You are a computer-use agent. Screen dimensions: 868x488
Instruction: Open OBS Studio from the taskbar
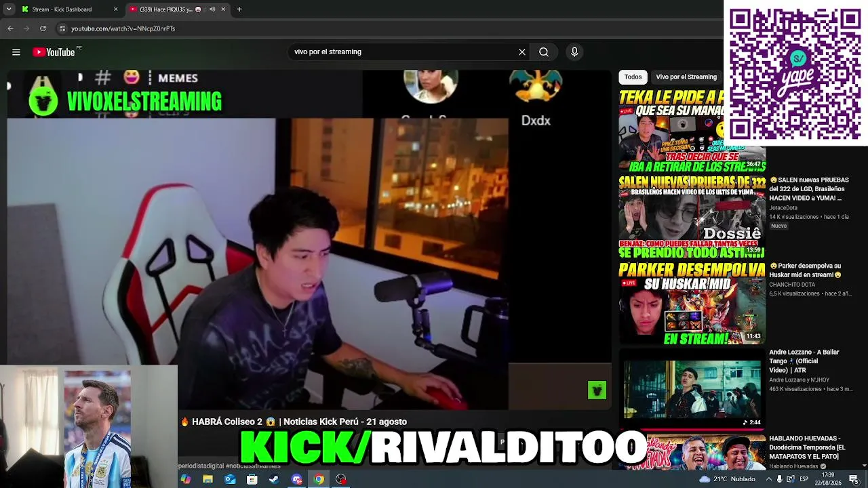341,479
